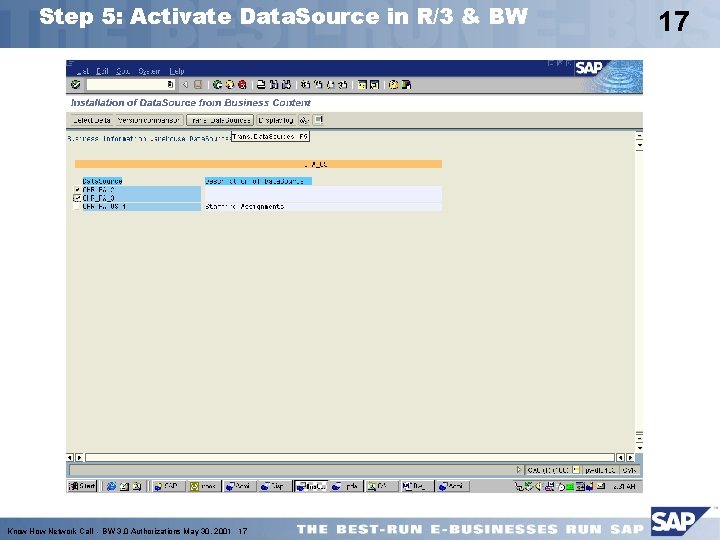This screenshot has width=720, height=540.
Task: Open Internet Explorer from quick launch
Action: tap(111, 486)
